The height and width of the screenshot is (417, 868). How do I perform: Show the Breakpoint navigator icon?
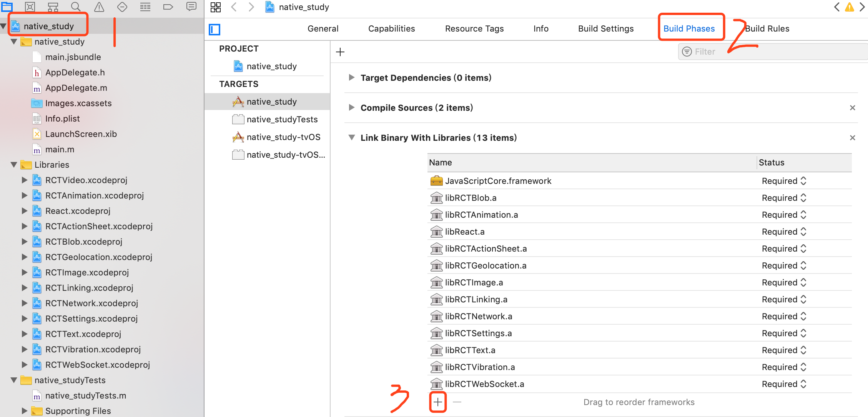pos(168,7)
